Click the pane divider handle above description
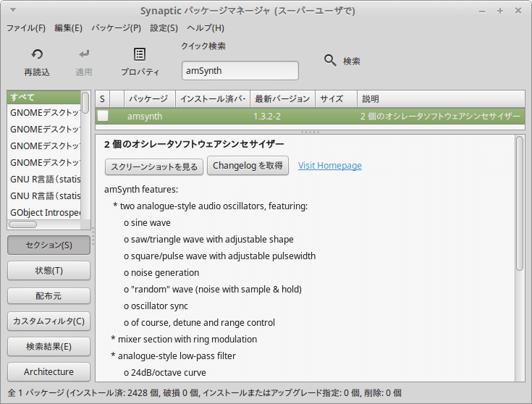 [310, 132]
